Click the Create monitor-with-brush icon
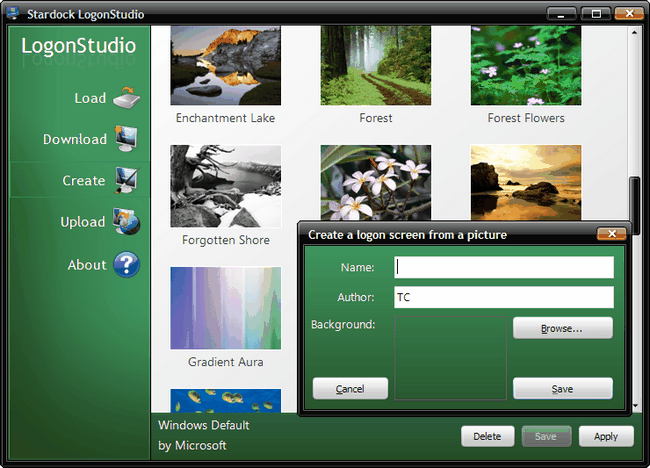650x468 pixels. (126, 180)
